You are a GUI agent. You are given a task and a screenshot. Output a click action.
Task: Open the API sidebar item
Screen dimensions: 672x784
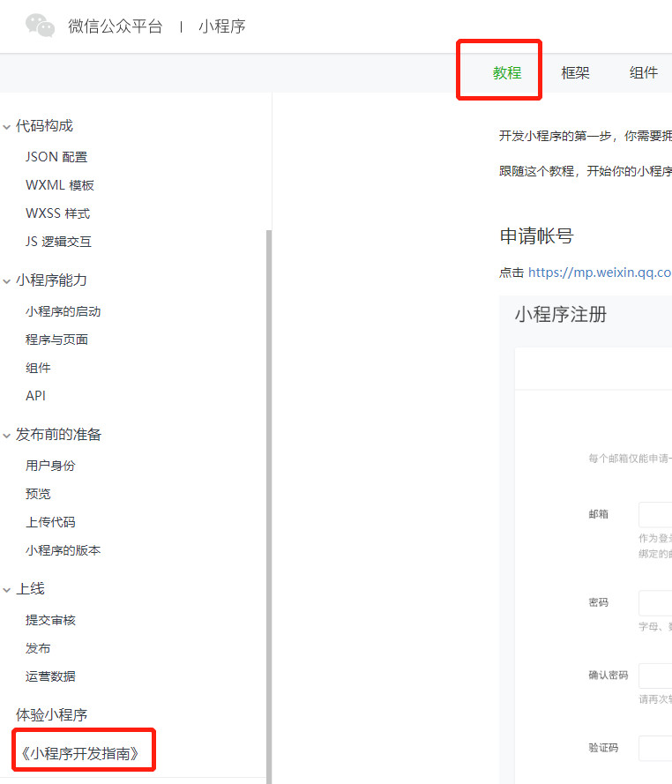tap(35, 396)
